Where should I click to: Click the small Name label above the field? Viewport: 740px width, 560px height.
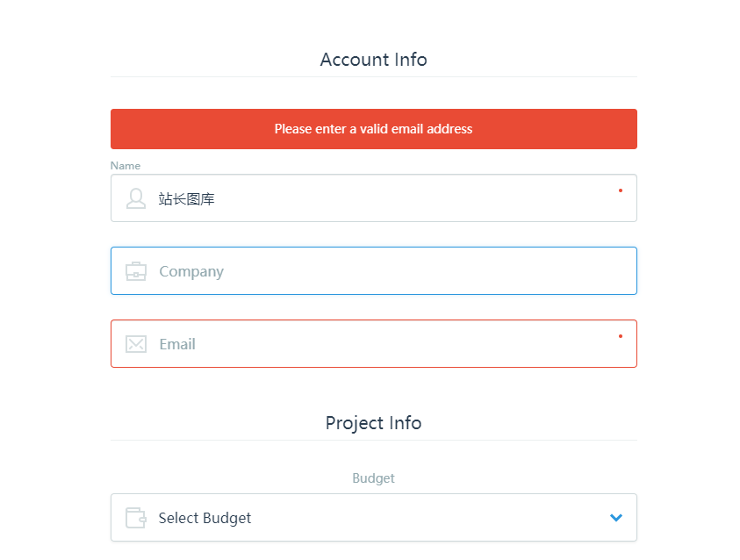[x=126, y=166]
